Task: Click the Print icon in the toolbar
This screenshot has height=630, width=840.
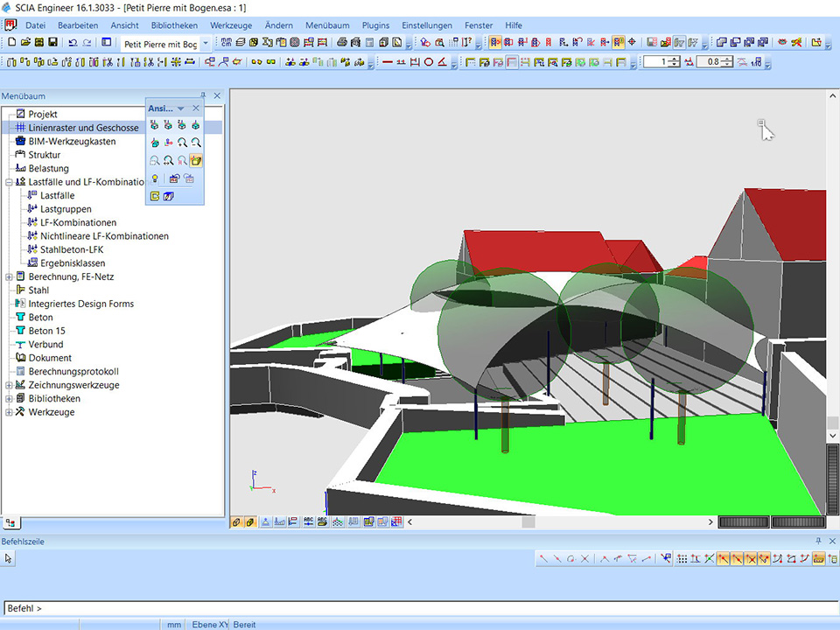Action: tap(341, 42)
